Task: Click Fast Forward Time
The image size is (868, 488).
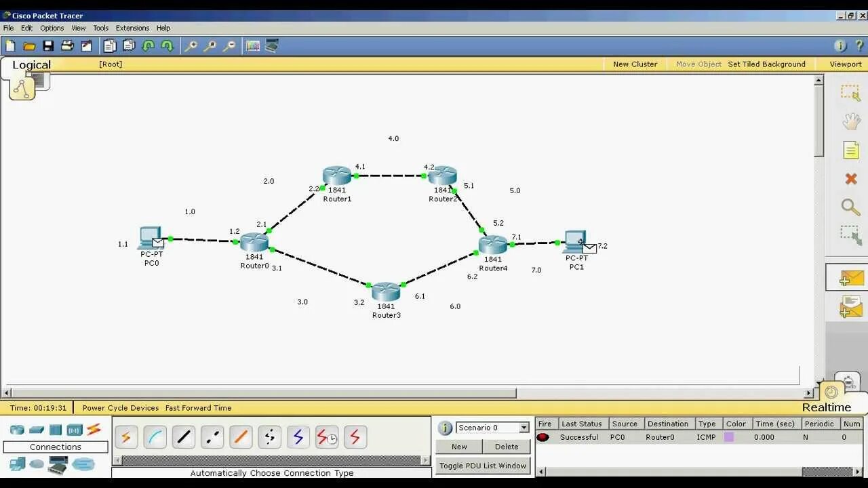Action: coord(199,408)
